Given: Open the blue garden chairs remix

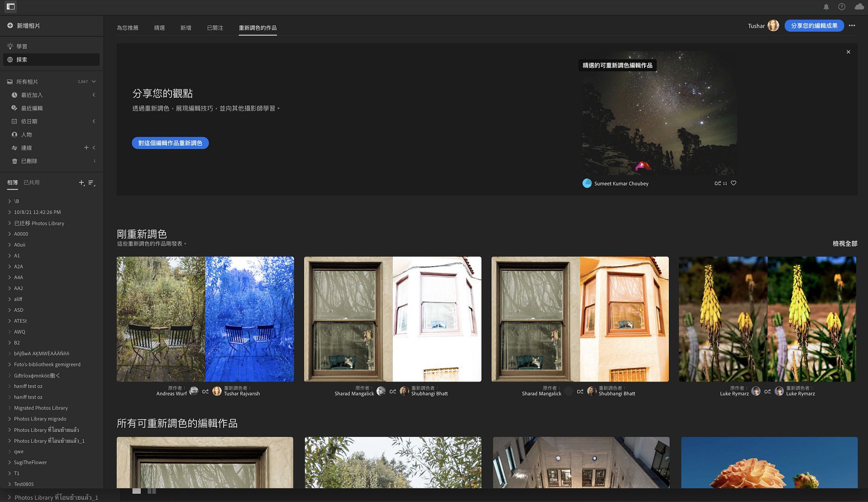Looking at the screenshot, I should pos(205,319).
